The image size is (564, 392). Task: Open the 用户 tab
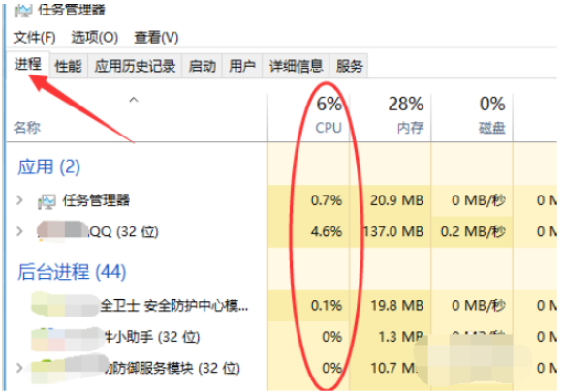242,66
